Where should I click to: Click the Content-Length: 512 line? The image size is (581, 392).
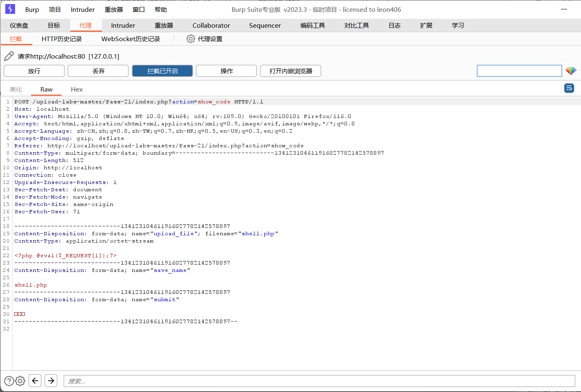pyautogui.click(x=49, y=160)
